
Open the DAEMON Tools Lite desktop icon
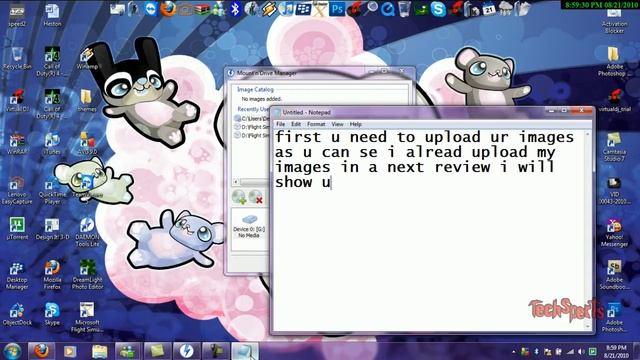pos(87,232)
